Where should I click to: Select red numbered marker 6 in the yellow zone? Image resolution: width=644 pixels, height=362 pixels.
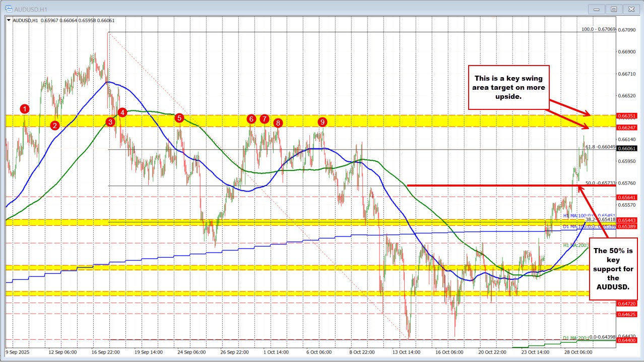point(252,119)
